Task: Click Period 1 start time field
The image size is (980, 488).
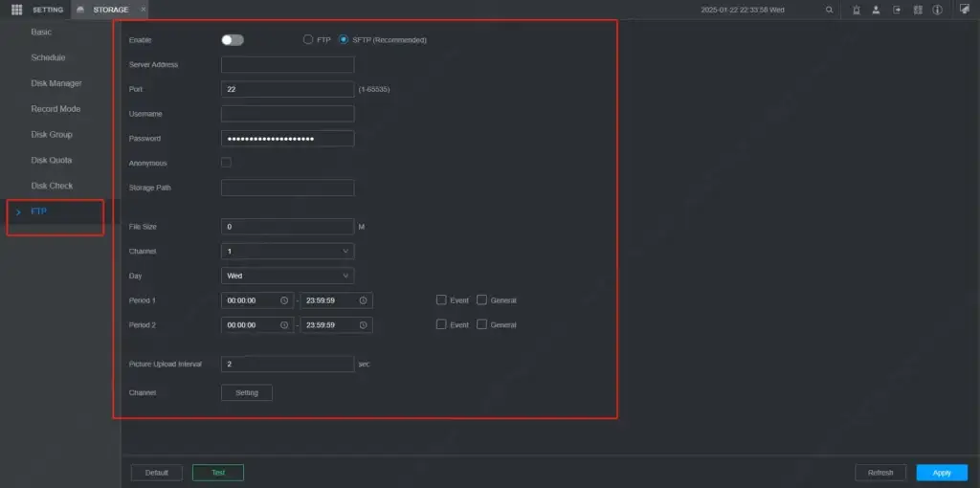Action: (x=257, y=300)
